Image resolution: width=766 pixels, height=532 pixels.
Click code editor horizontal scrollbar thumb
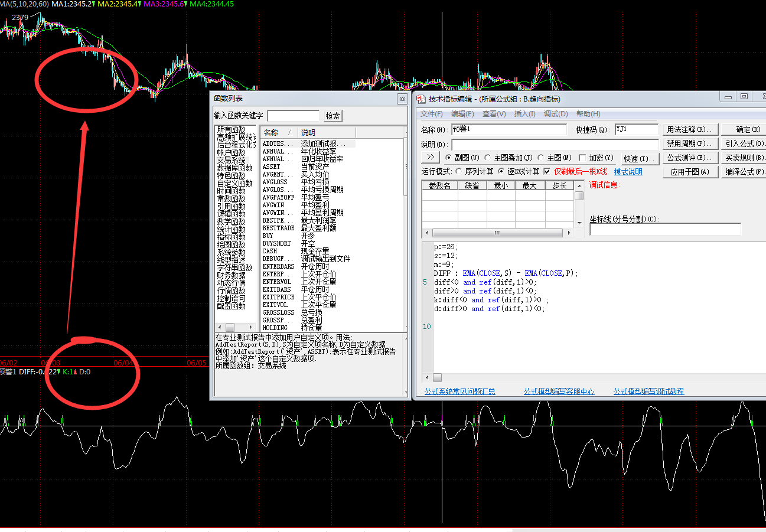(x=437, y=377)
